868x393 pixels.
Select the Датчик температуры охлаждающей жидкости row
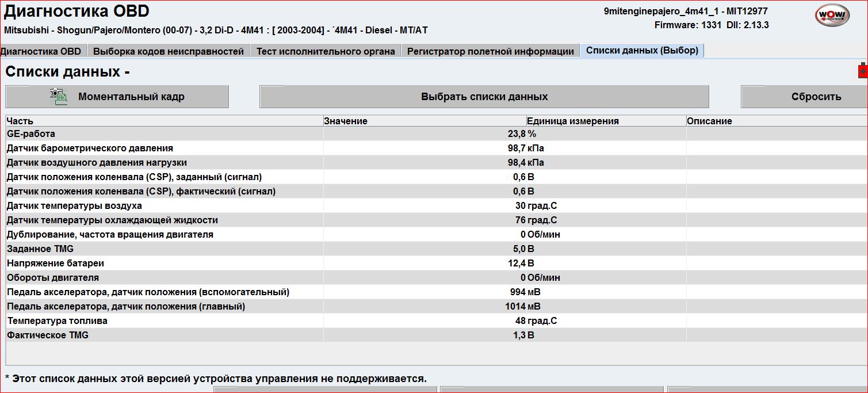pyautogui.click(x=112, y=220)
